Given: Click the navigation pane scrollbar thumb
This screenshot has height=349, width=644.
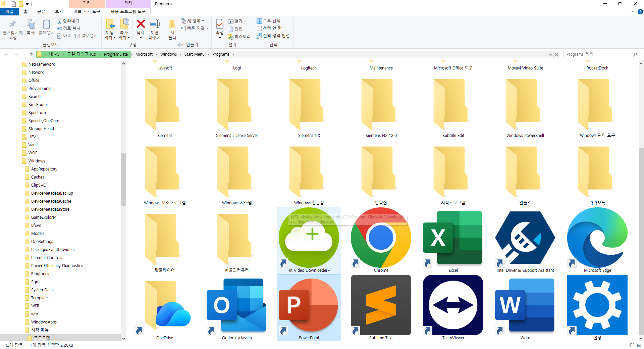Looking at the screenshot, I should 123,180.
